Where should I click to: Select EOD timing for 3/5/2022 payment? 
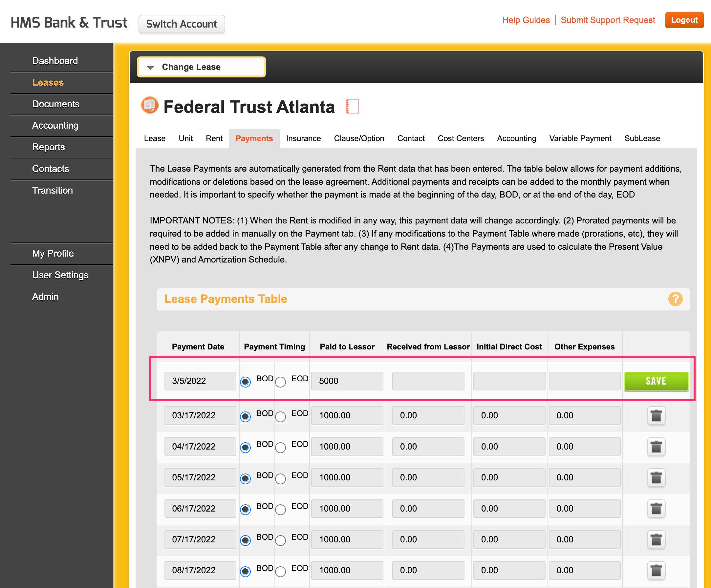coord(280,382)
